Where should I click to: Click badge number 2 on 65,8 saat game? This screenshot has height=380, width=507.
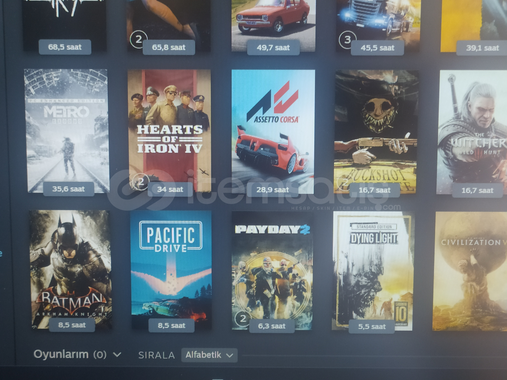[x=139, y=40]
